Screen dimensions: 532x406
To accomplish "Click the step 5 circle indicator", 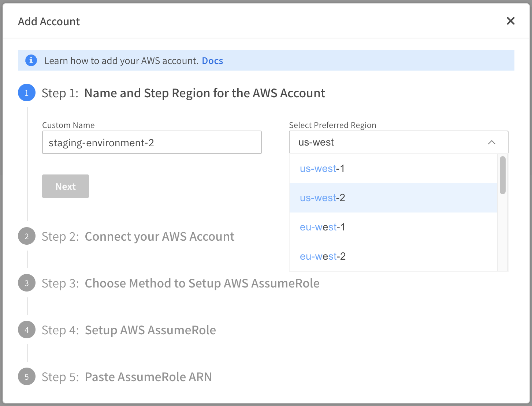I will click(x=27, y=377).
